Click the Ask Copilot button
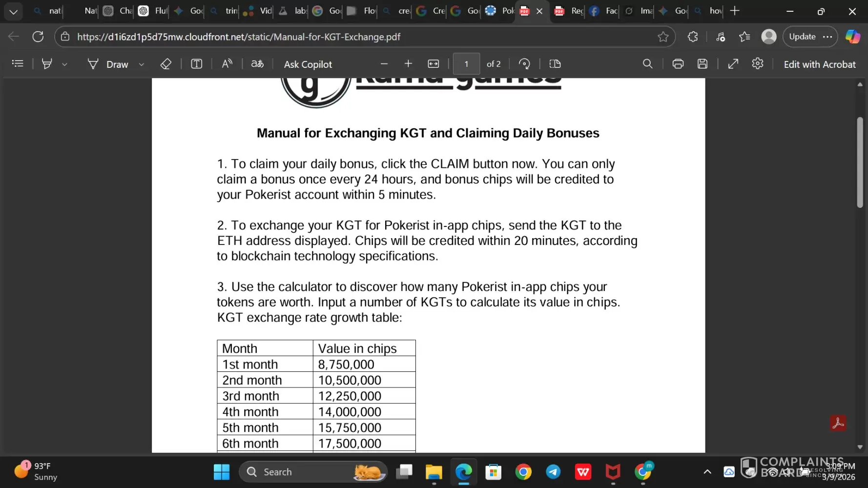The image size is (868, 488). tap(308, 64)
